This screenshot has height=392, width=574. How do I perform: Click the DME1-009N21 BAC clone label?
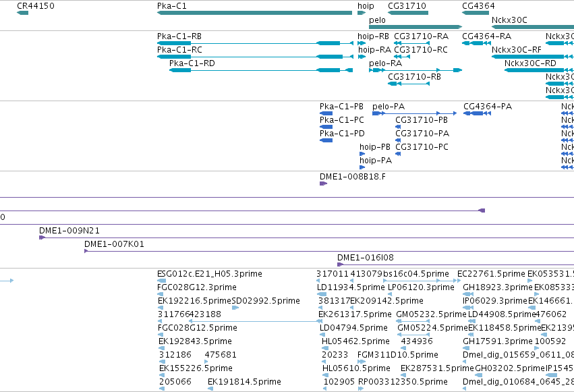[69, 231]
